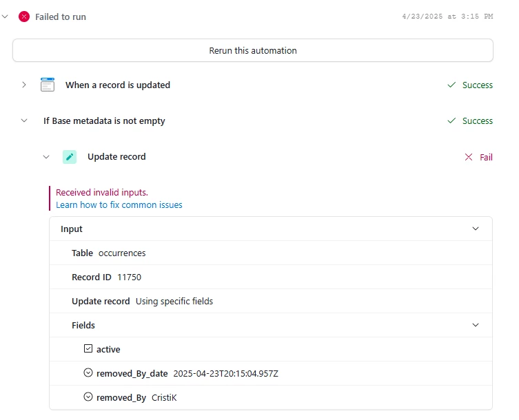Screen dimensions: 519x420
Task: Click the green pencil Update record icon
Action: point(70,157)
